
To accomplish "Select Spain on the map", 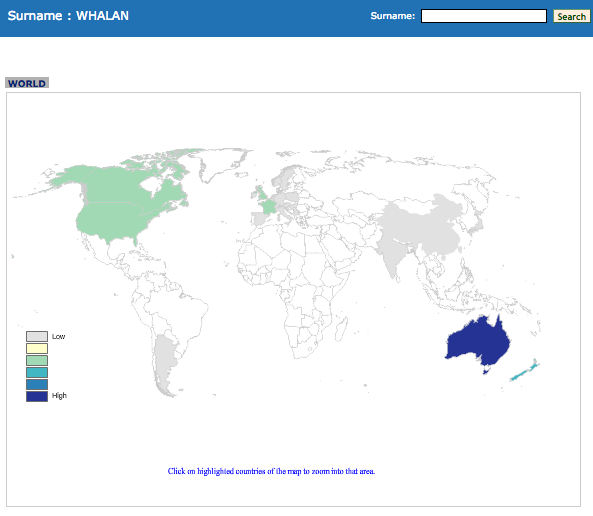I will point(259,219).
